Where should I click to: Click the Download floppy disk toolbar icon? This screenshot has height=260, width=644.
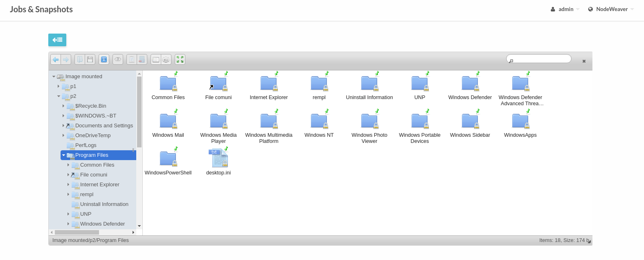pyautogui.click(x=90, y=59)
